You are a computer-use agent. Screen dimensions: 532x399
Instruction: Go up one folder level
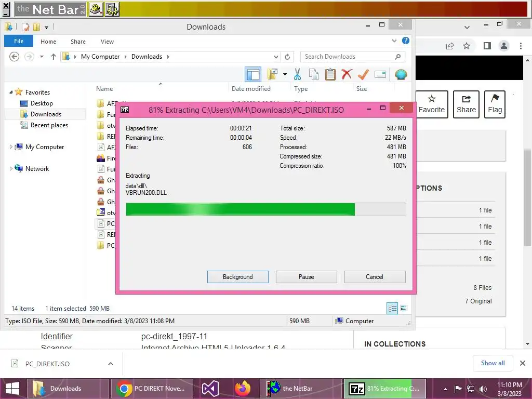click(54, 57)
